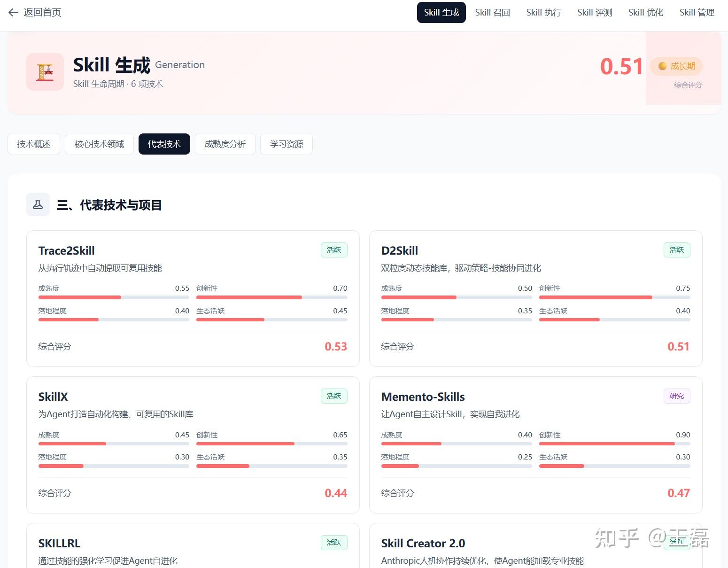728x568 pixels.
Task: Open the Skill Creator 2.0 card title
Action: tap(423, 544)
